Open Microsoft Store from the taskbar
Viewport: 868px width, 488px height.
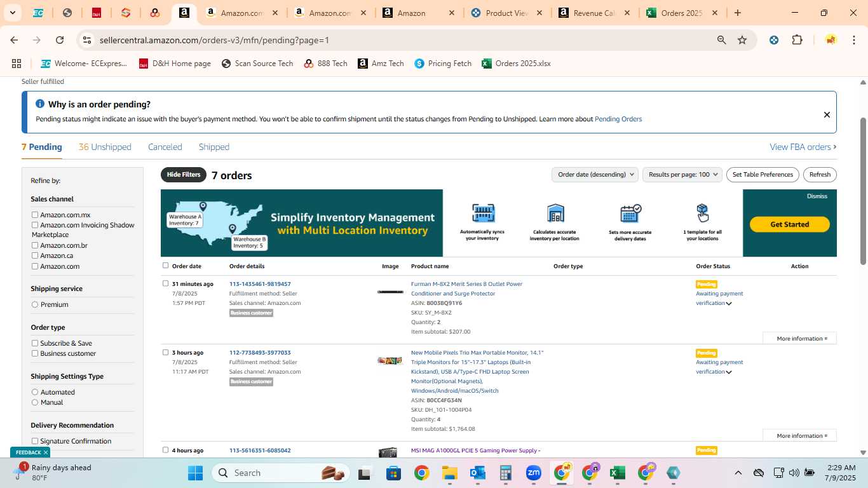click(394, 473)
